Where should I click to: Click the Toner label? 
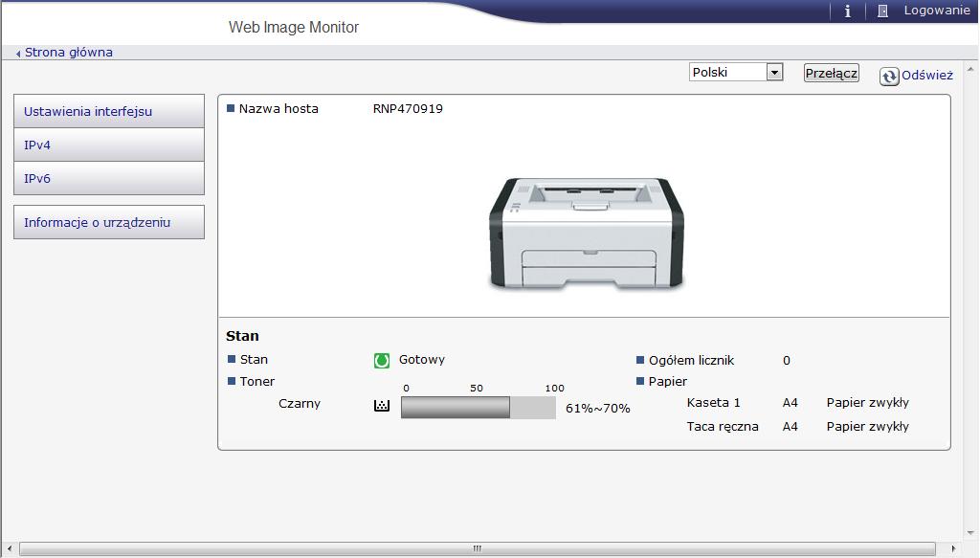click(256, 382)
